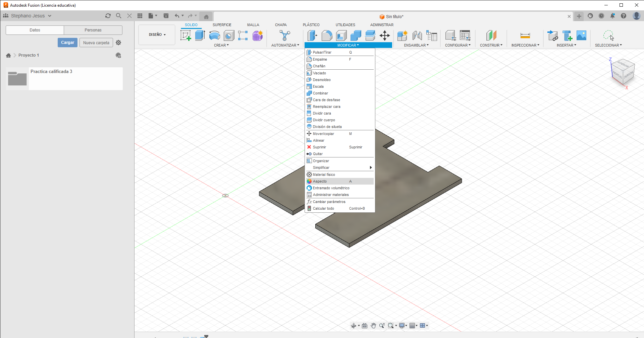The image size is (644, 338).
Task: Select the Hole tool icon
Action: [229, 35]
